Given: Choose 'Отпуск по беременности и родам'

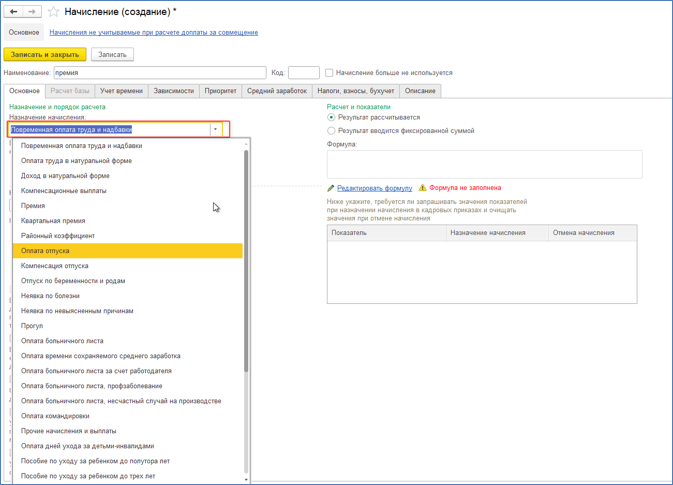Looking at the screenshot, I should coord(128,281).
